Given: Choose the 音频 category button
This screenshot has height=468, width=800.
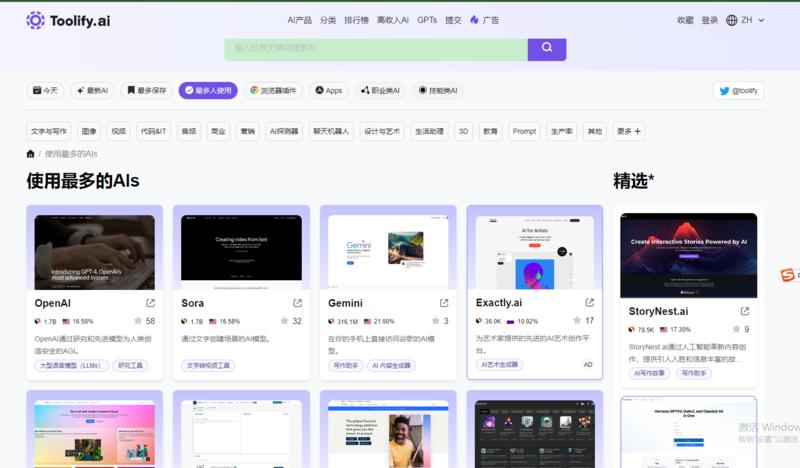Looking at the screenshot, I should [x=189, y=131].
